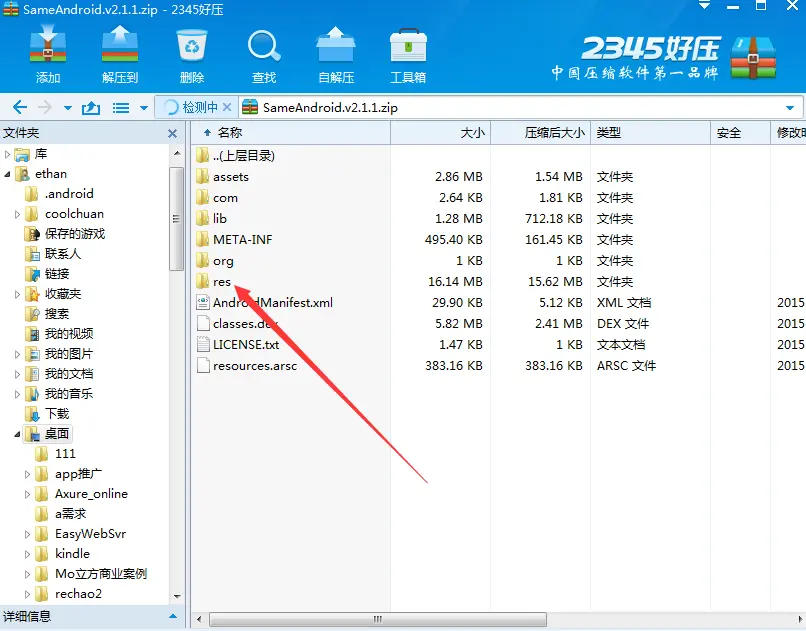Open the title bar menu dropdown arrow
This screenshot has width=806, height=631.
(x=705, y=6)
